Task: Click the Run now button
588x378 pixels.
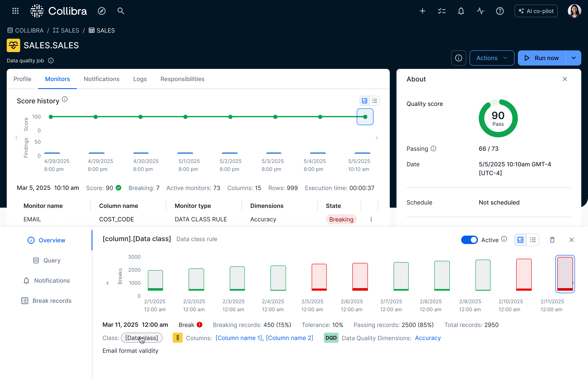Action: [x=542, y=58]
